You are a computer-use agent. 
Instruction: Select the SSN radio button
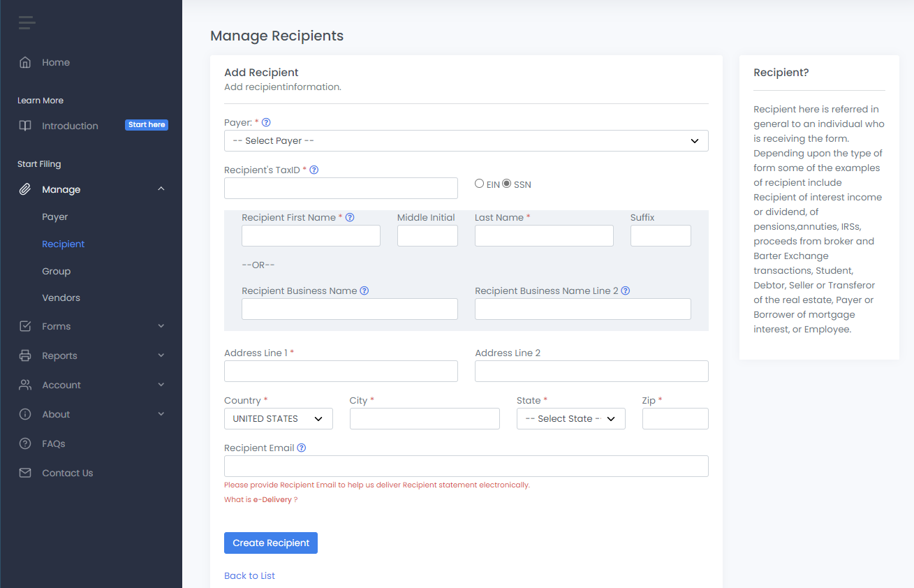point(507,184)
